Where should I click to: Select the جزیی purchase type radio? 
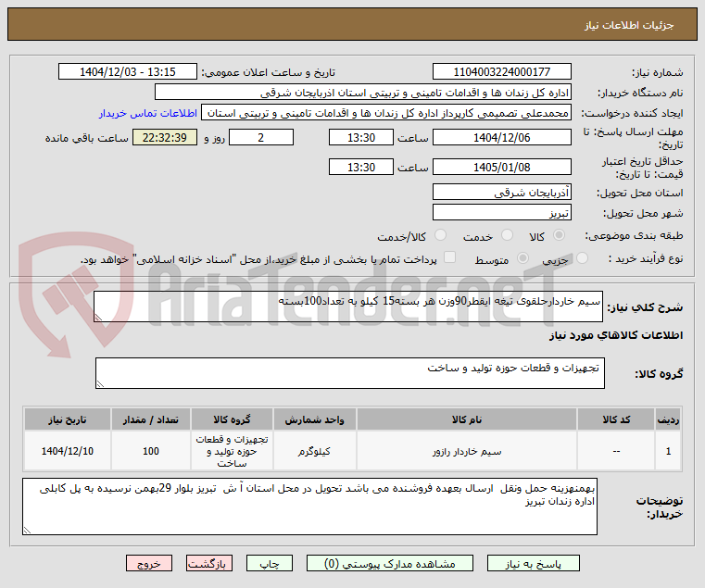click(583, 258)
